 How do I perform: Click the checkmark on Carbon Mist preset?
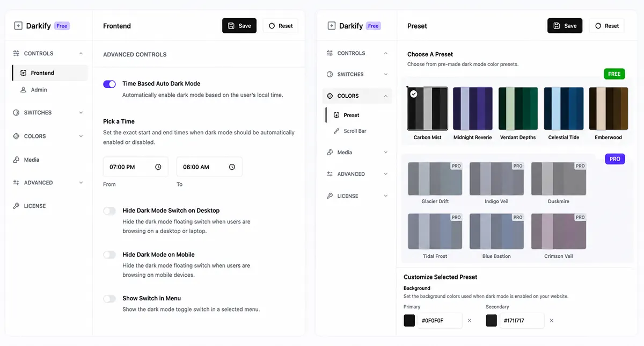[413, 94]
